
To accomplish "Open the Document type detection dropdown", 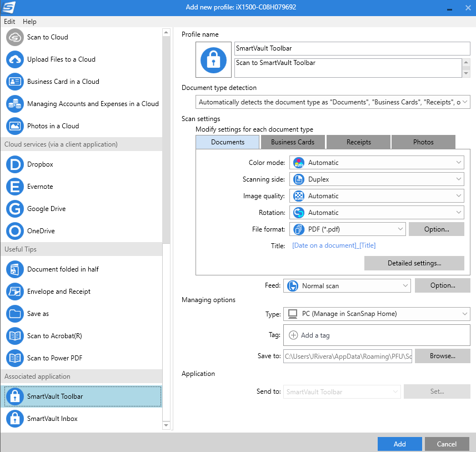I will (333, 102).
